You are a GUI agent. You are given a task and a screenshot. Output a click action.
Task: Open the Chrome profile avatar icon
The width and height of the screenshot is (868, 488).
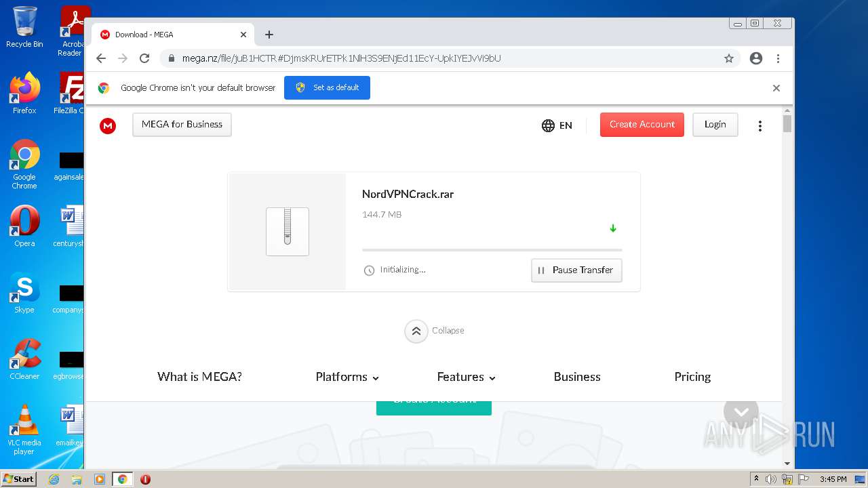point(756,58)
